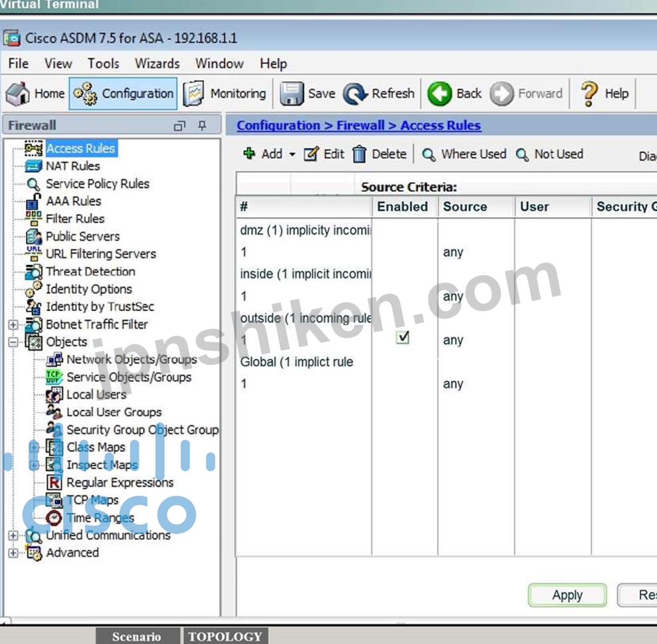Click the Time Ranges clock icon
The image size is (657, 644).
pyautogui.click(x=54, y=518)
